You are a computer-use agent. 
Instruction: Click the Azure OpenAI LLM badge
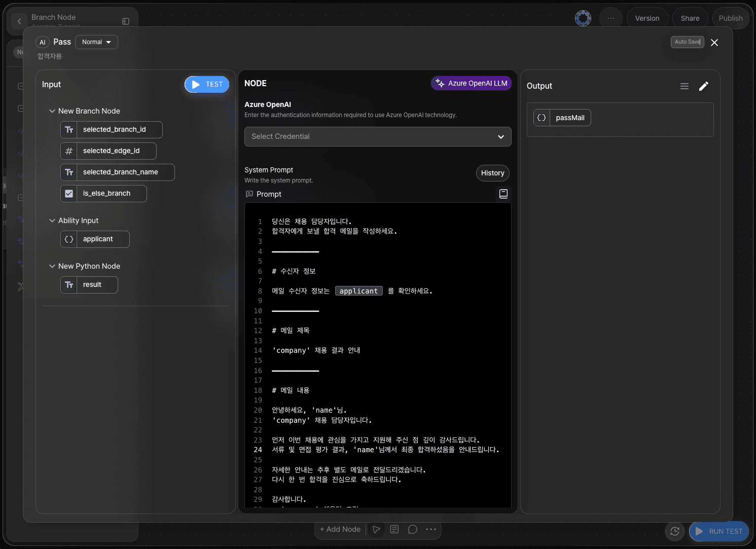click(471, 83)
